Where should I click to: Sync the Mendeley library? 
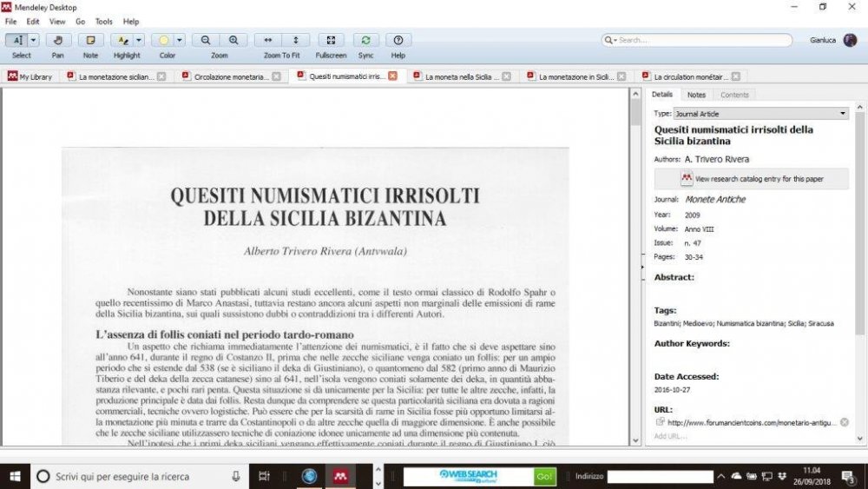click(365, 40)
